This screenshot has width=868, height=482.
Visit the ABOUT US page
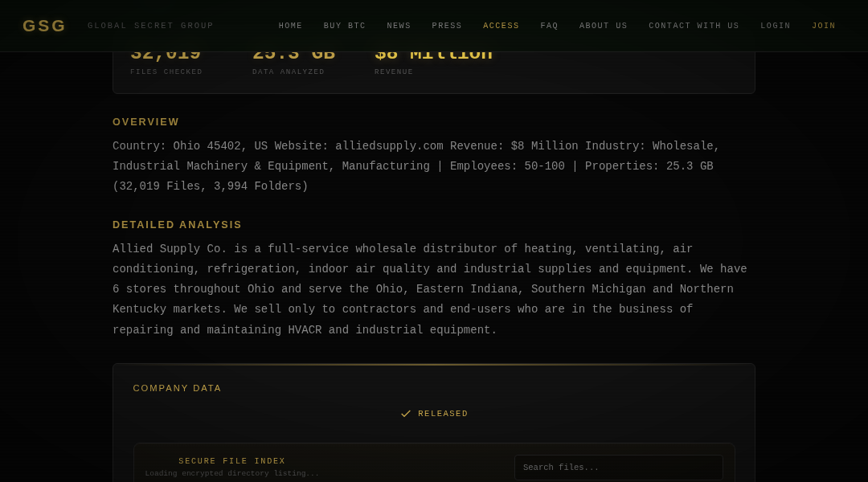tap(604, 26)
